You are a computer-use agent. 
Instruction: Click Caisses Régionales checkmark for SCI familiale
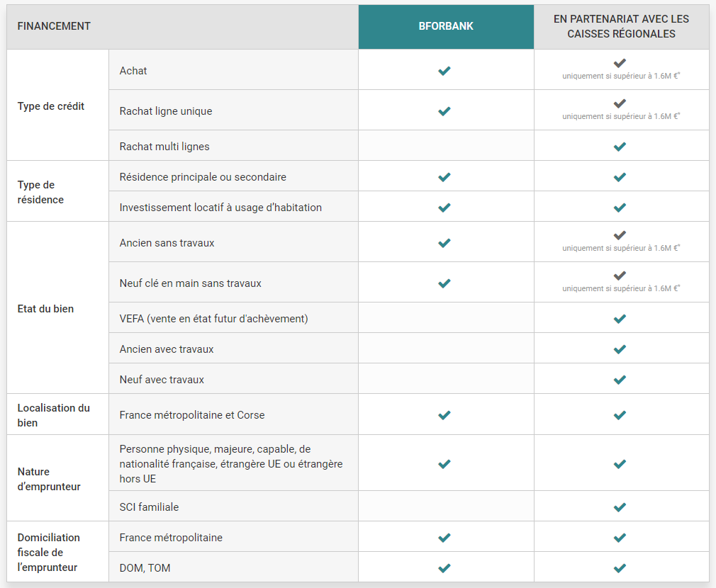pyautogui.click(x=620, y=507)
